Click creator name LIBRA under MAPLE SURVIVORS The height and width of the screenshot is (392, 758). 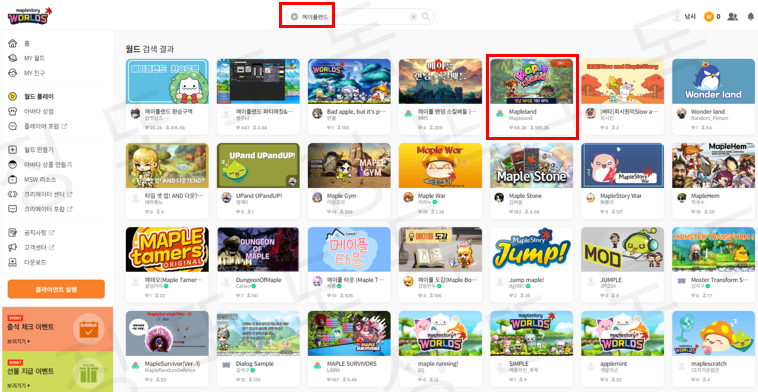click(333, 370)
